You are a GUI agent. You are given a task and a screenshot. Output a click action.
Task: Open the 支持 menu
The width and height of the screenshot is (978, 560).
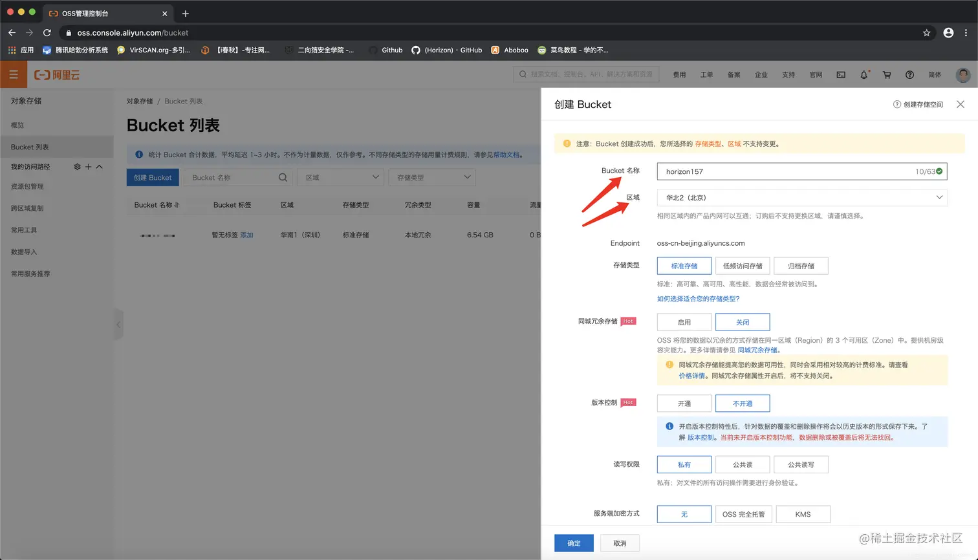click(x=788, y=75)
